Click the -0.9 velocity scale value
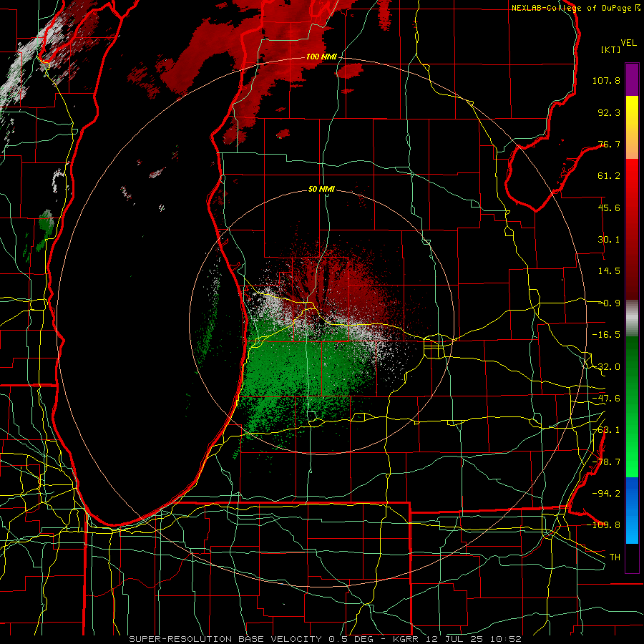This screenshot has height=644, width=644. tap(612, 303)
